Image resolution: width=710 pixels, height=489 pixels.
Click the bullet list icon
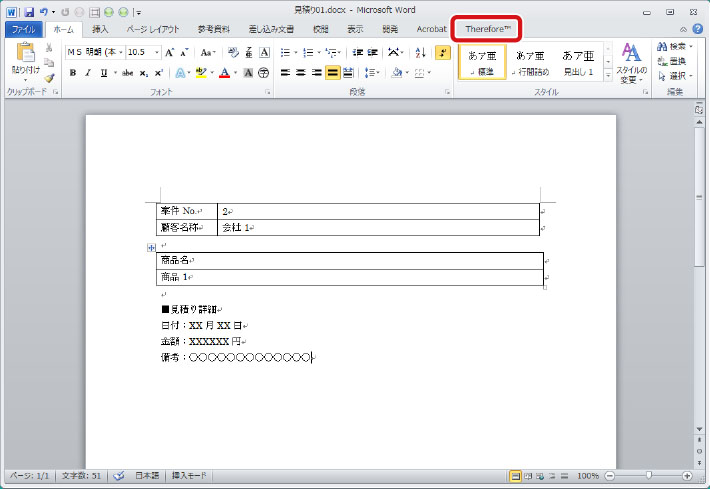click(285, 52)
